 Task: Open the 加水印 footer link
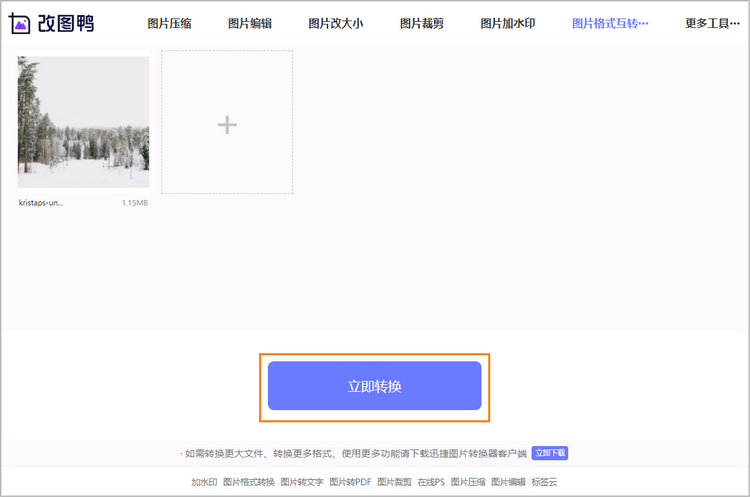coord(204,482)
